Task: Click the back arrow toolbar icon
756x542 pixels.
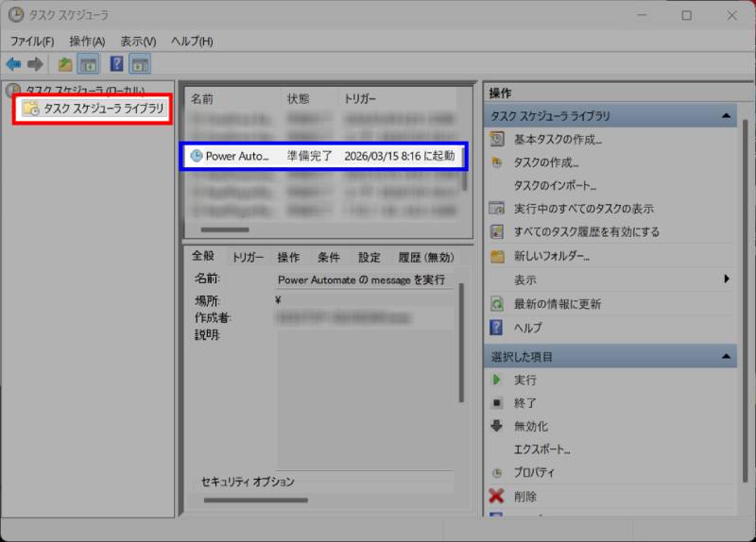Action: (13, 64)
